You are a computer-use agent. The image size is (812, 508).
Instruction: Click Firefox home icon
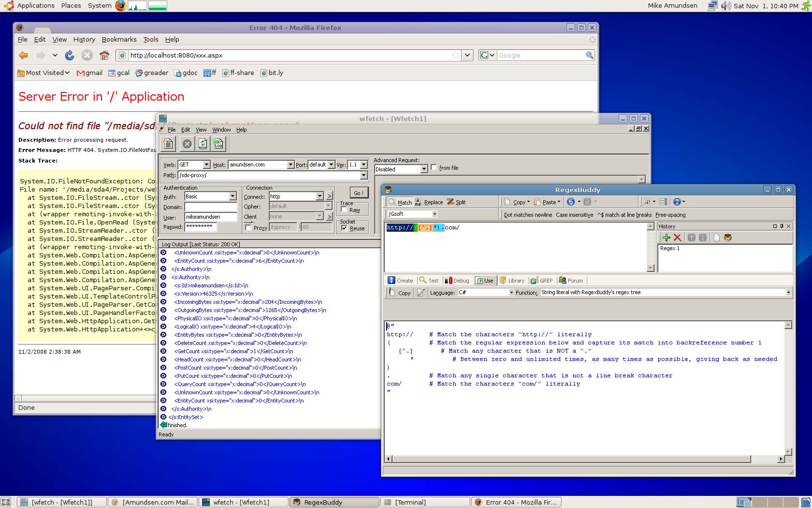click(x=104, y=55)
